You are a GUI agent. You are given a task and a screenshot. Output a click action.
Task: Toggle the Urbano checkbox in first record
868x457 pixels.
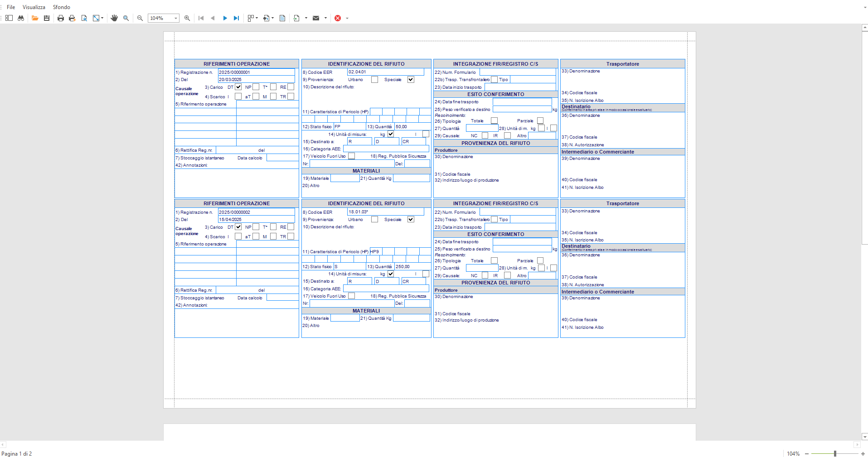pyautogui.click(x=374, y=80)
